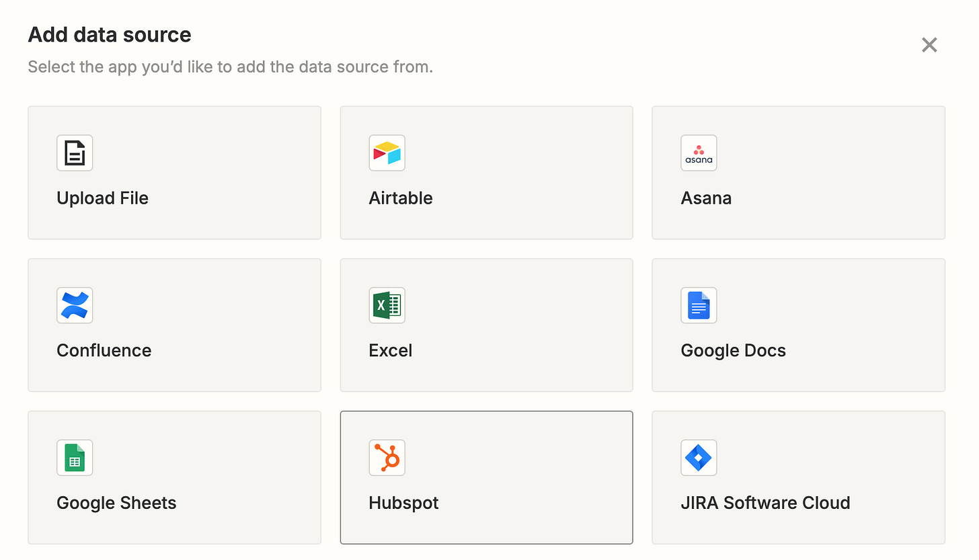Click the Asana logo icon
This screenshot has width=979, height=560.
coord(699,153)
